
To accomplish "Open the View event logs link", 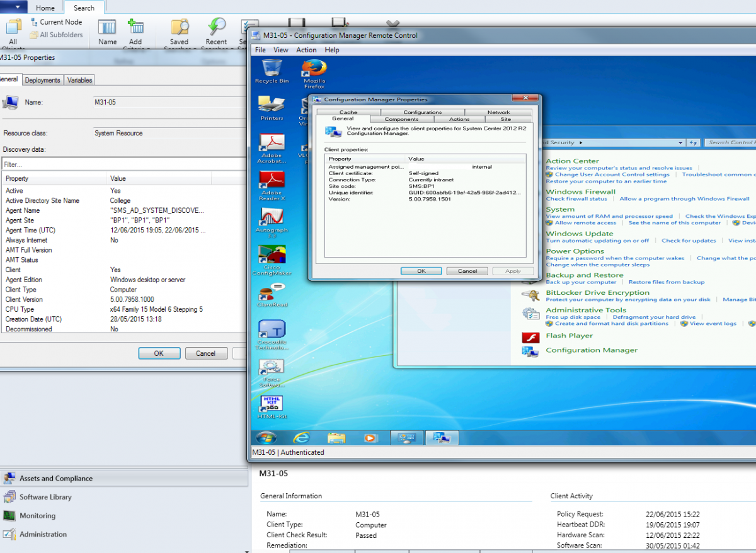I will pos(713,324).
